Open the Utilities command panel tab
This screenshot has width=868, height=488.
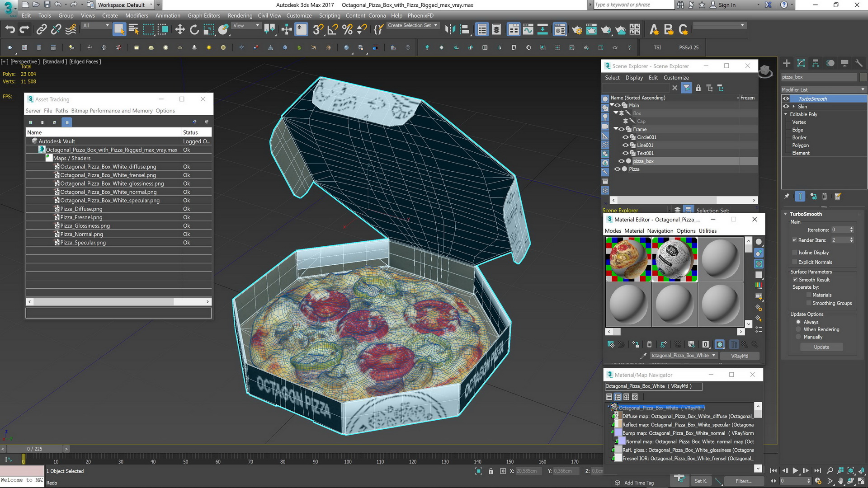coord(859,63)
